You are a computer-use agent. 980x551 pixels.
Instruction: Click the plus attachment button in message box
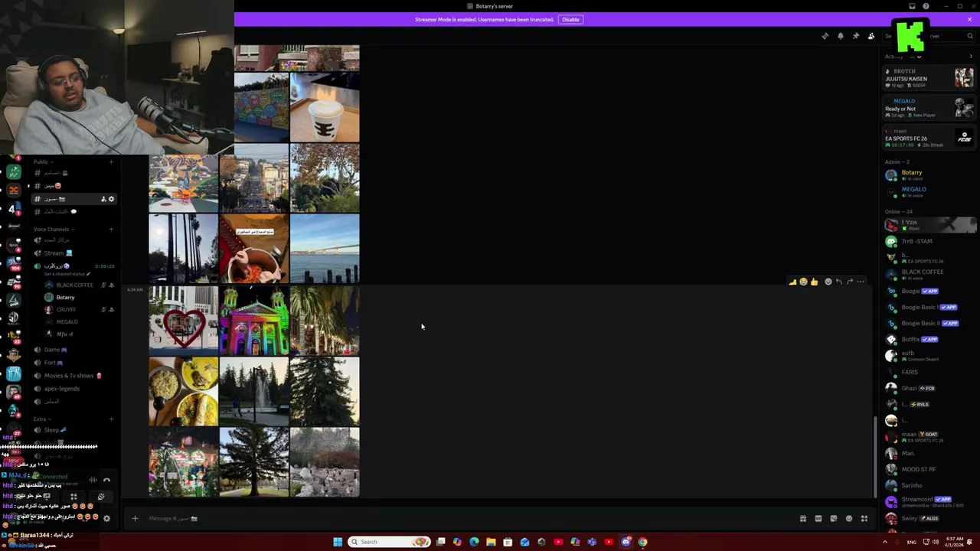(x=135, y=518)
